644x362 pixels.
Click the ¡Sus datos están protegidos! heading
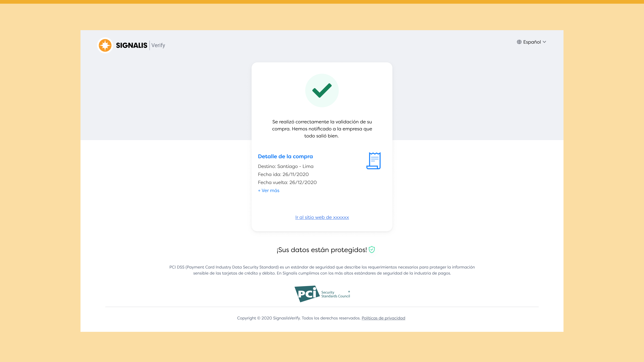321,250
